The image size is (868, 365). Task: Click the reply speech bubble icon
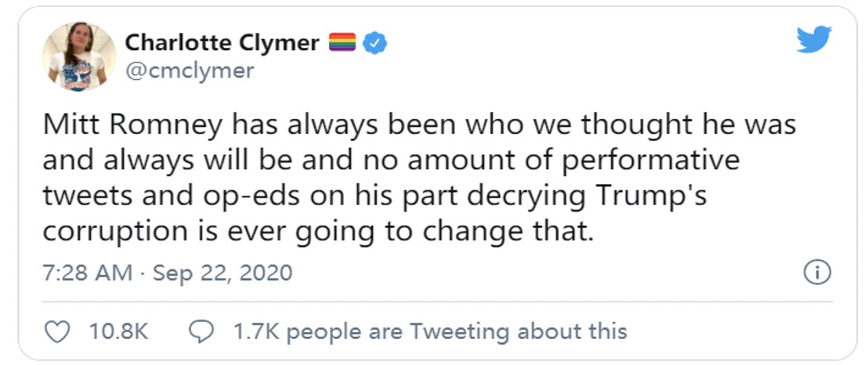pyautogui.click(x=201, y=331)
